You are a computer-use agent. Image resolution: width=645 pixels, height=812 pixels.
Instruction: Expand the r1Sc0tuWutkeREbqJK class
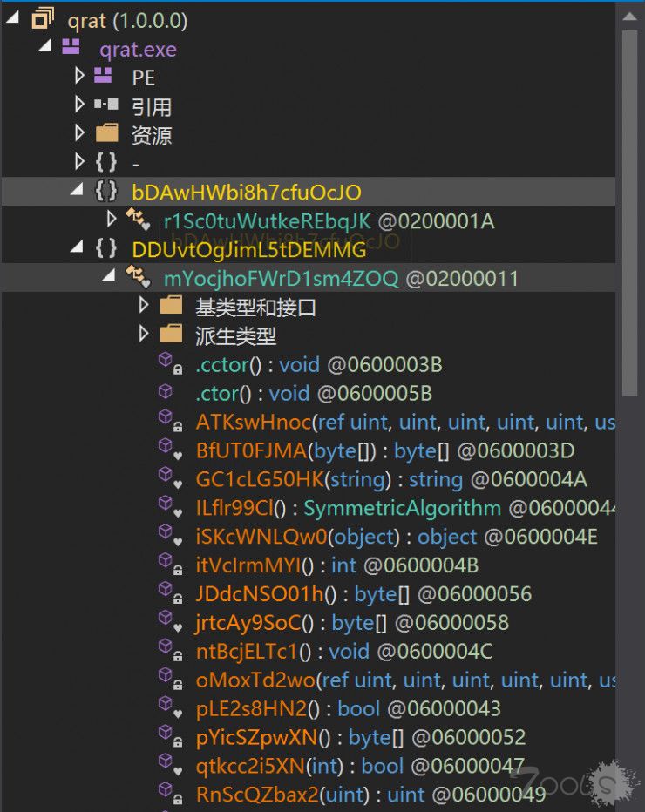tap(112, 220)
